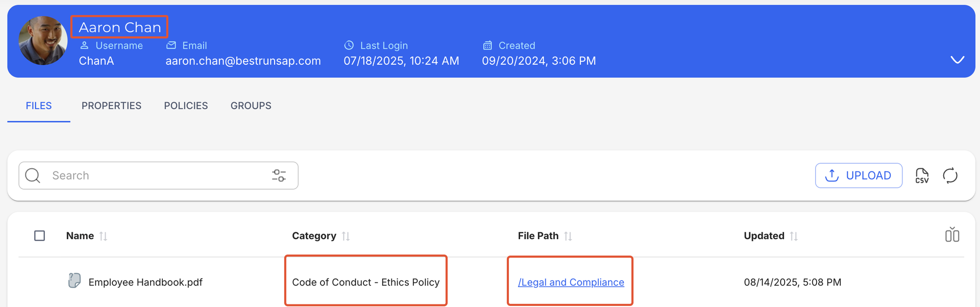Sort by Name column arrows
980x307 pixels.
103,236
